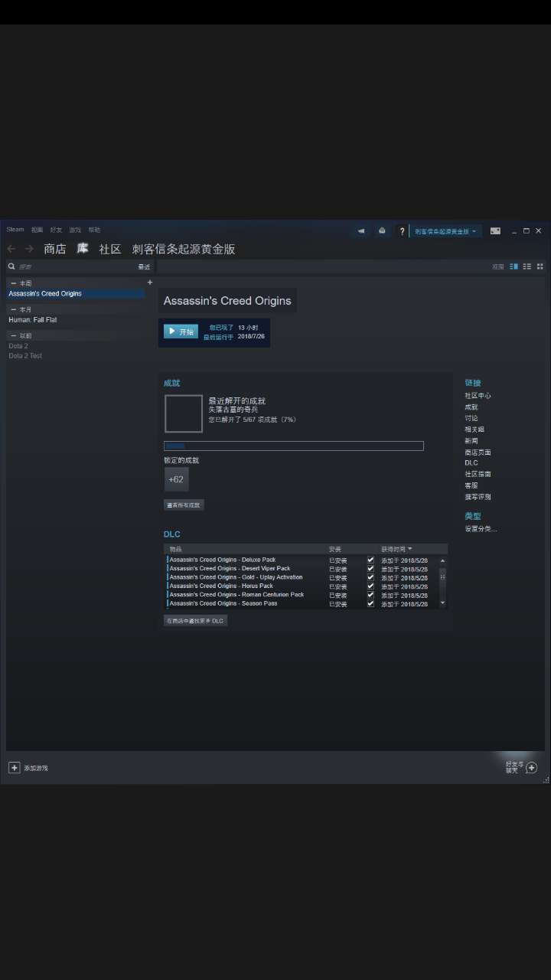Toggle install for Horus Pack DLC
This screenshot has width=551, height=980.
coord(370,586)
